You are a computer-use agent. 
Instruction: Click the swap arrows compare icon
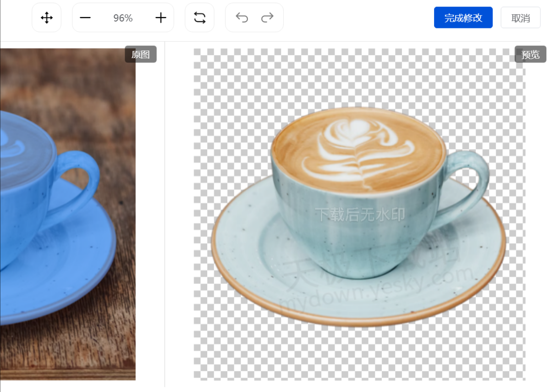[x=199, y=18]
